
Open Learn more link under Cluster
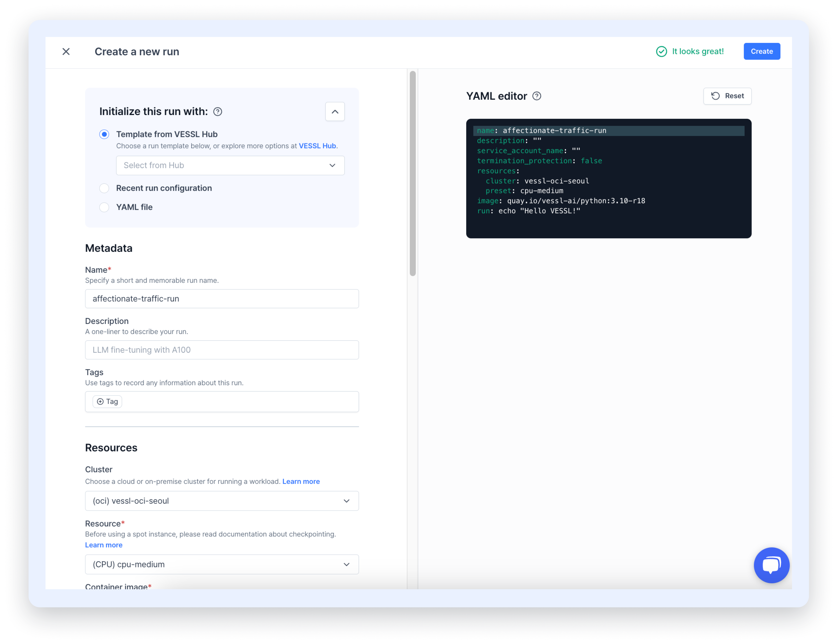pyautogui.click(x=301, y=482)
